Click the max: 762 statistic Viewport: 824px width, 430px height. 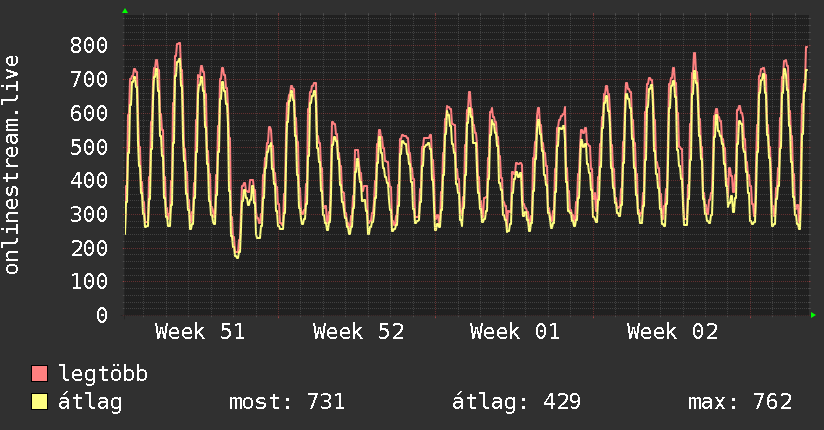[x=740, y=402]
